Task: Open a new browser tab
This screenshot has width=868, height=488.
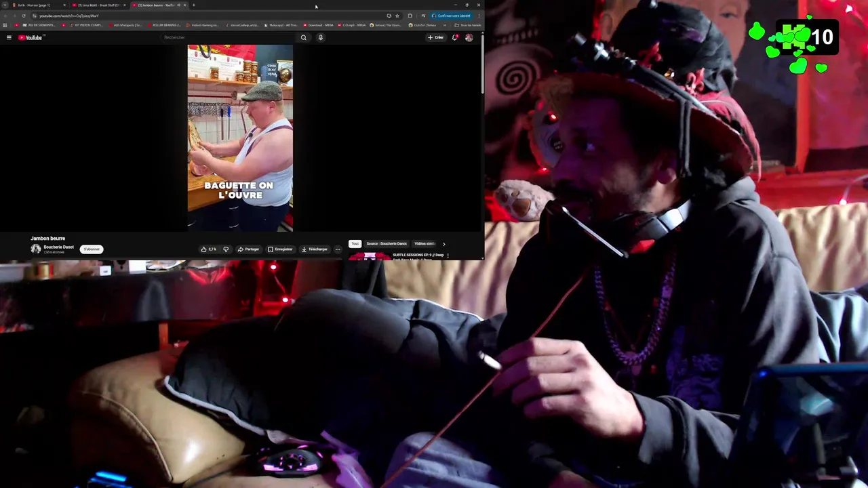Action: [194, 5]
